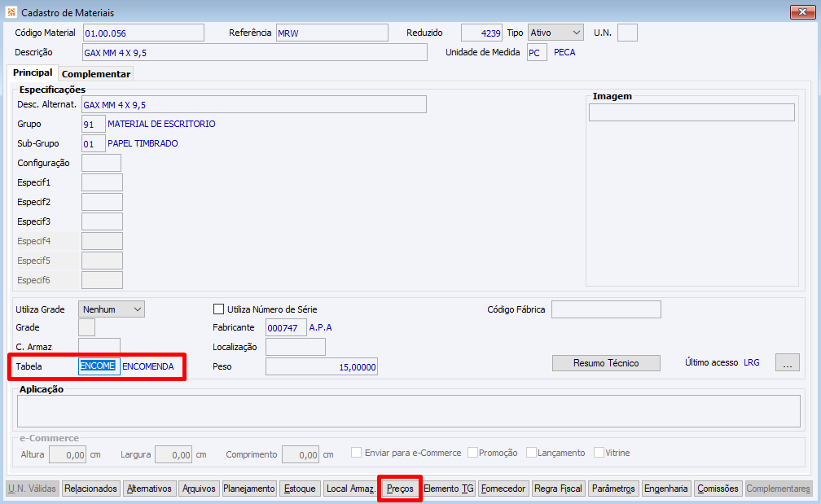Open the Engenharia button
Image resolution: width=821 pixels, height=504 pixels.
coord(666,489)
